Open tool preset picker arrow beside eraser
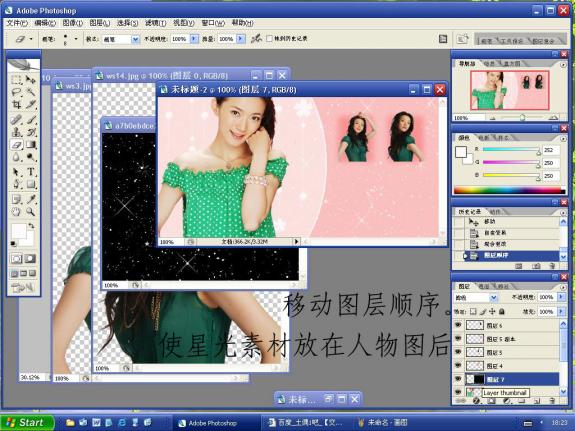The height and width of the screenshot is (431, 575). click(31, 39)
